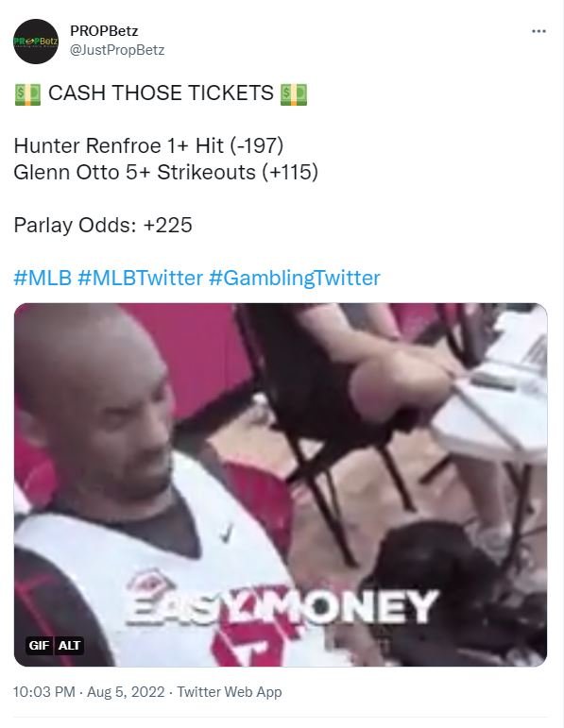Visit the @JustPropBetz handle link

(x=117, y=50)
